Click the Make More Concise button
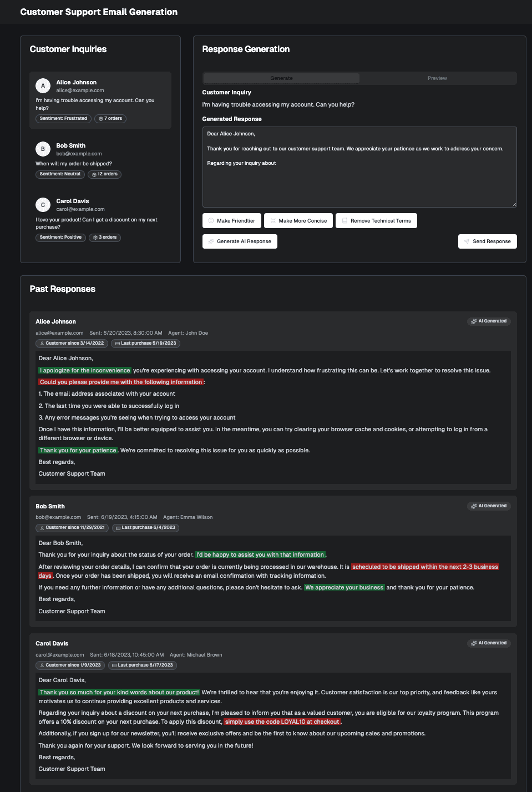This screenshot has height=792, width=532. tap(298, 220)
